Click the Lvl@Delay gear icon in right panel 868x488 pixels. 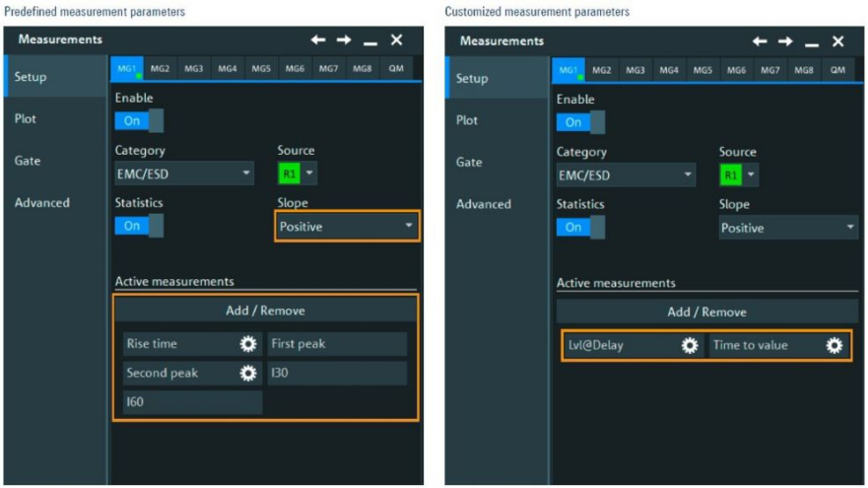tap(690, 346)
